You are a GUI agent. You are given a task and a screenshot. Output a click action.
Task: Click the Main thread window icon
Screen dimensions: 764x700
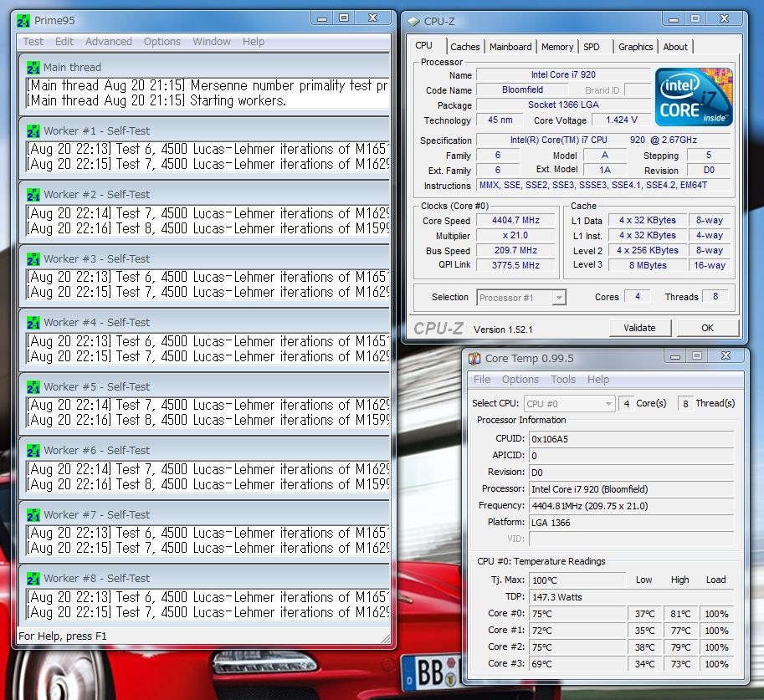pyautogui.click(x=33, y=68)
